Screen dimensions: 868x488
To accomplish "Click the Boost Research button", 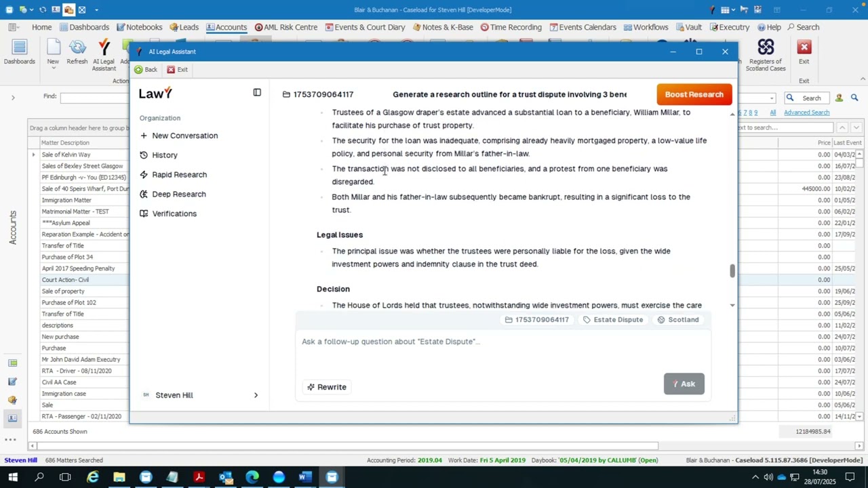I will point(694,94).
